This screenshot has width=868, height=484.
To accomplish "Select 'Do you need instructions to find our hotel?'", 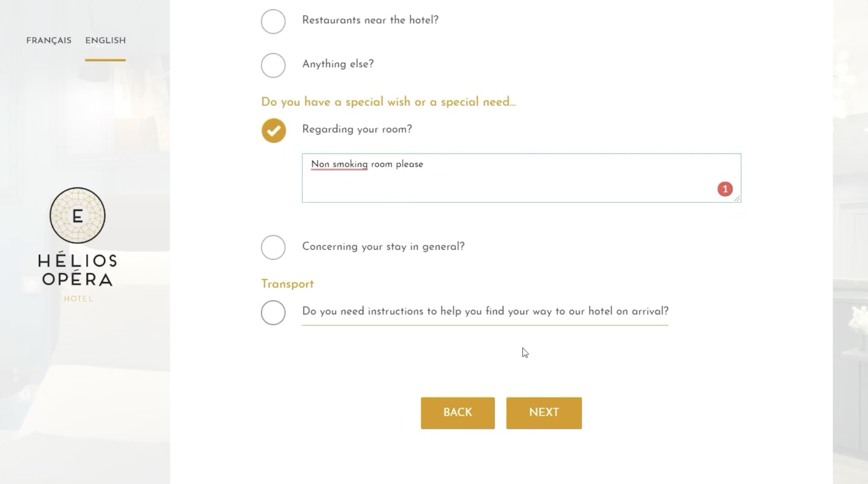I will [x=273, y=312].
